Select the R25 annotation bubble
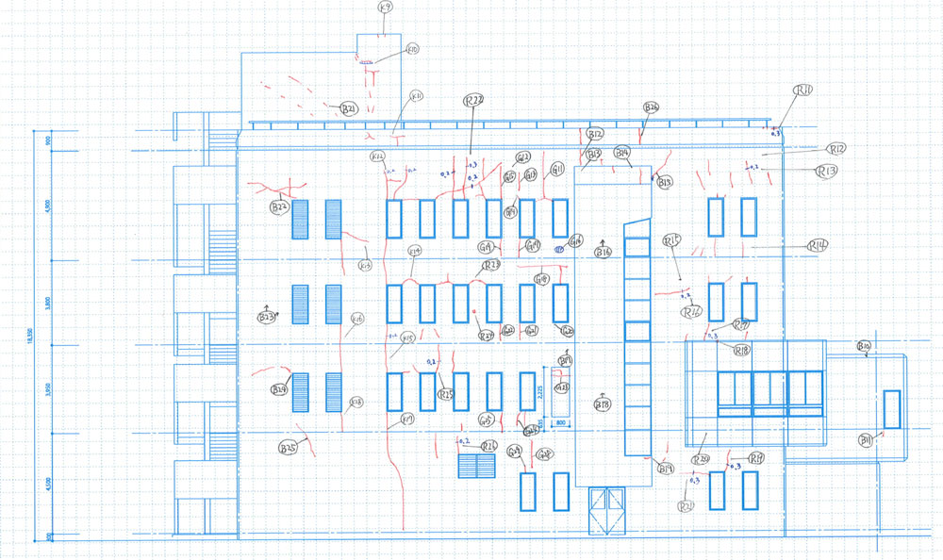The width and height of the screenshot is (943, 560). click(446, 395)
